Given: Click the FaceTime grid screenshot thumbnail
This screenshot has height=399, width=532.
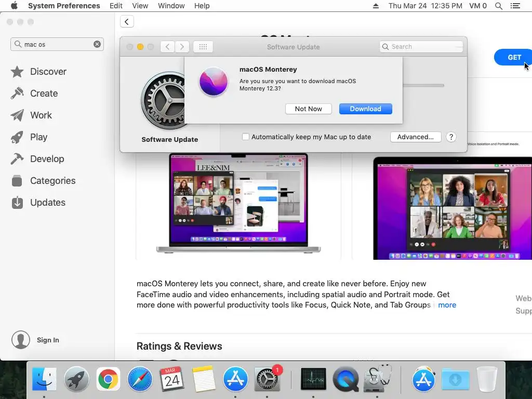Looking at the screenshot, I should [x=453, y=208].
